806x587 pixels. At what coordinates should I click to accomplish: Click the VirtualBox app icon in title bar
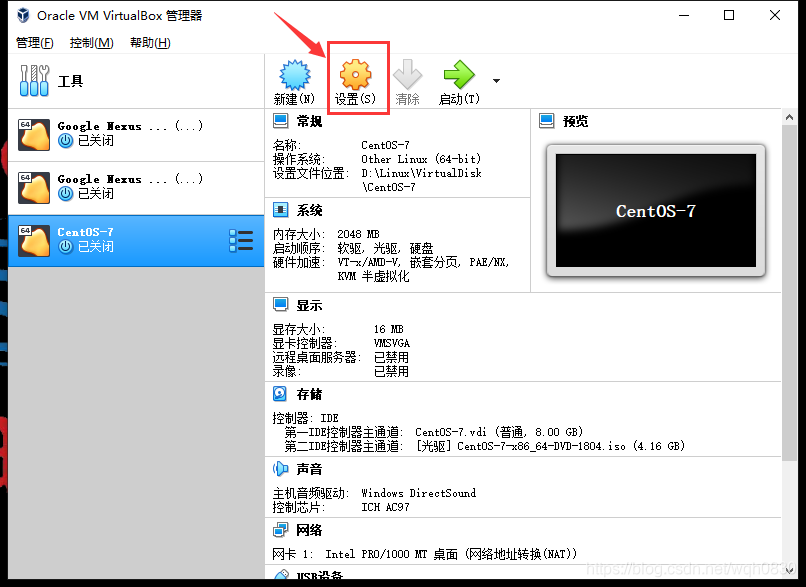tap(24, 15)
